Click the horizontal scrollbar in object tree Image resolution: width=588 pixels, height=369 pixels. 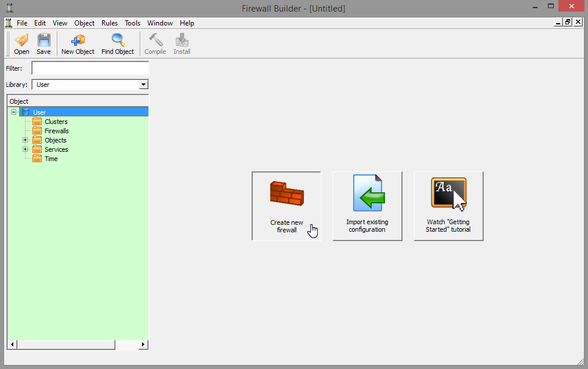pyautogui.click(x=65, y=345)
